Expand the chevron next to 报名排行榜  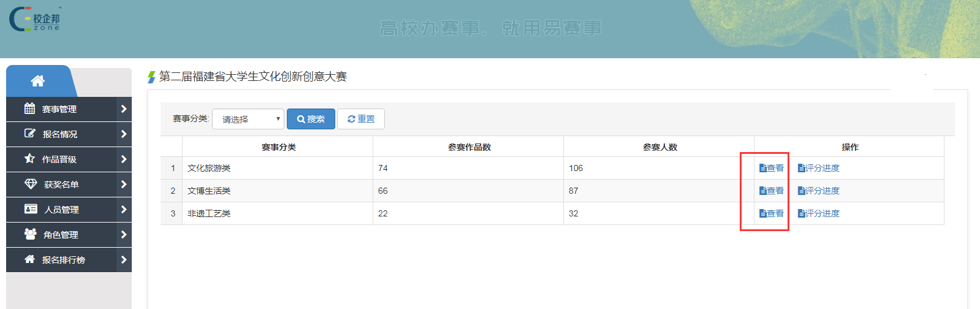[124, 260]
